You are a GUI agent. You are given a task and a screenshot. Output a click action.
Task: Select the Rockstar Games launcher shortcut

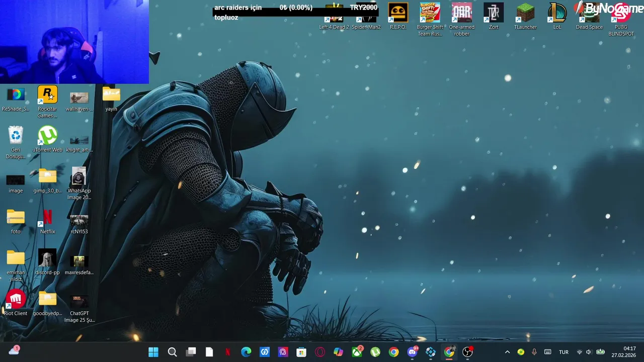click(47, 102)
